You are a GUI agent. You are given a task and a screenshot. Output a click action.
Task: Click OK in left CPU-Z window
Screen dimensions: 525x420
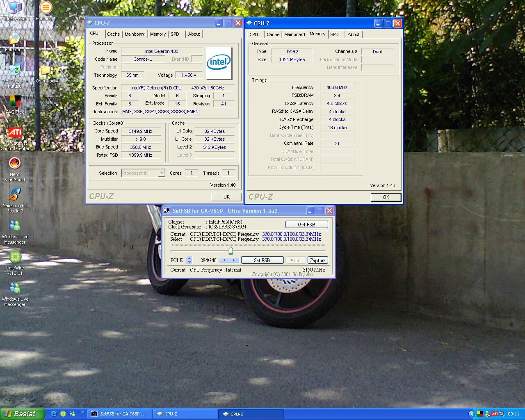(x=226, y=197)
